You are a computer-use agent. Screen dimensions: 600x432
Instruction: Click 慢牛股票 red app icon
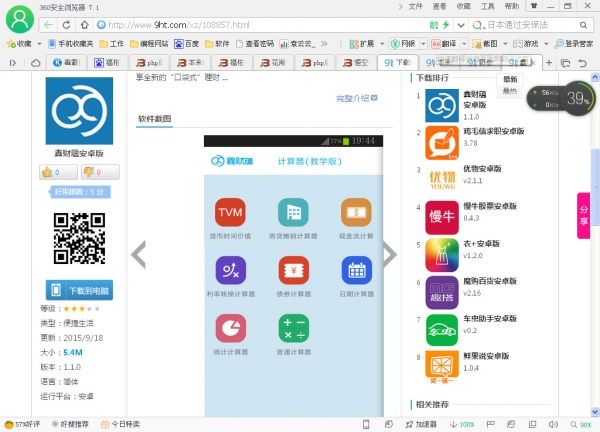tap(442, 217)
